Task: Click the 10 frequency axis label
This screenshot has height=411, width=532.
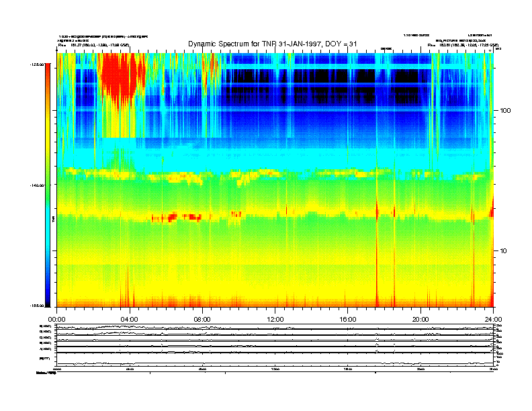Action: point(504,251)
